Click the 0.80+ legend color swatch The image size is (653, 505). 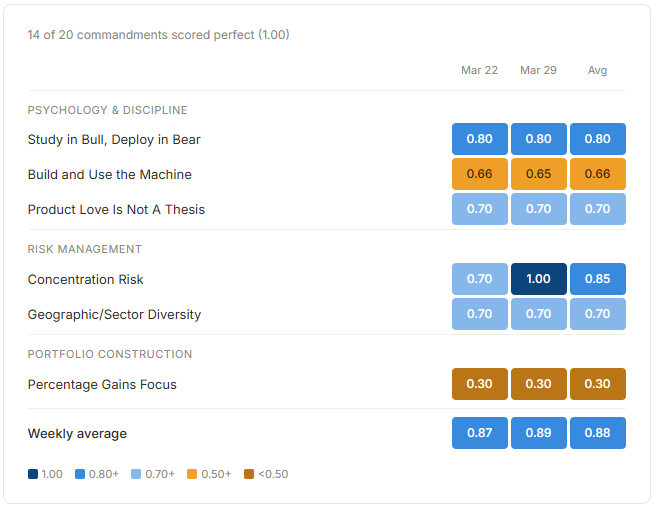coord(80,474)
